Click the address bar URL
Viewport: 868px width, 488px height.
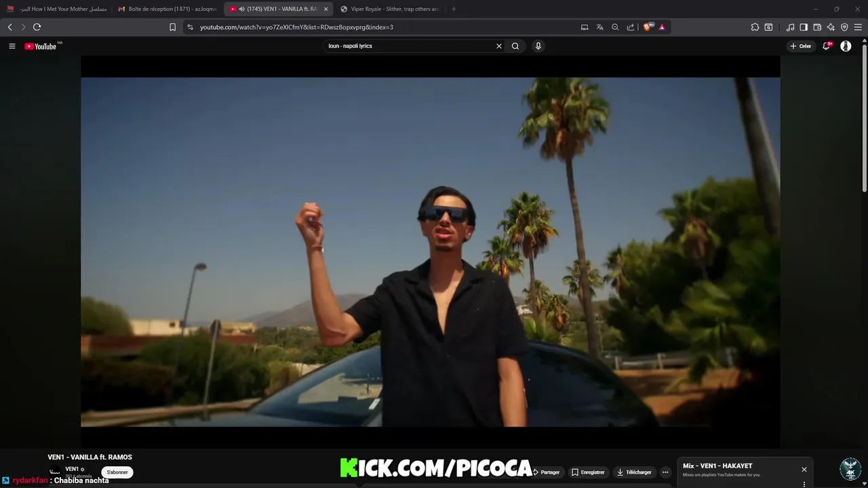(296, 27)
